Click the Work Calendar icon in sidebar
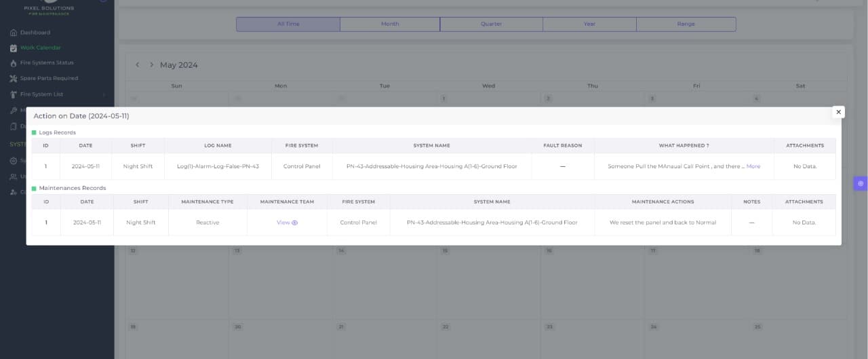This screenshot has height=359, width=868. pos(14,48)
